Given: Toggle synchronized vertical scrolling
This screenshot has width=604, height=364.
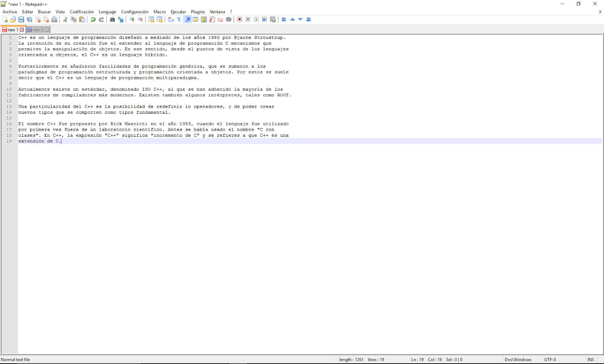Looking at the screenshot, I should click(x=151, y=19).
